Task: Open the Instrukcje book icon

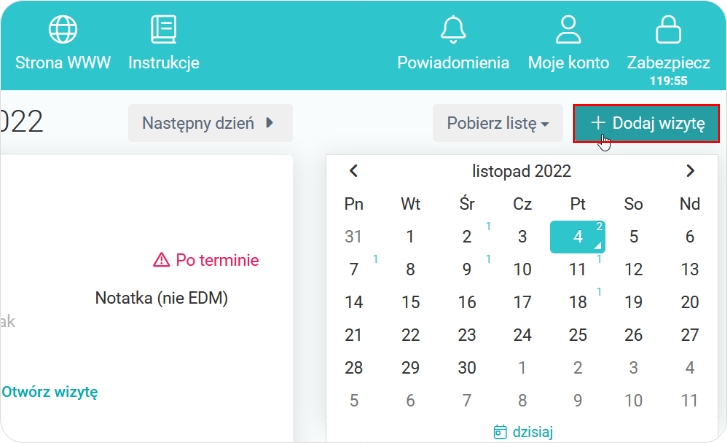Action: 164,30
